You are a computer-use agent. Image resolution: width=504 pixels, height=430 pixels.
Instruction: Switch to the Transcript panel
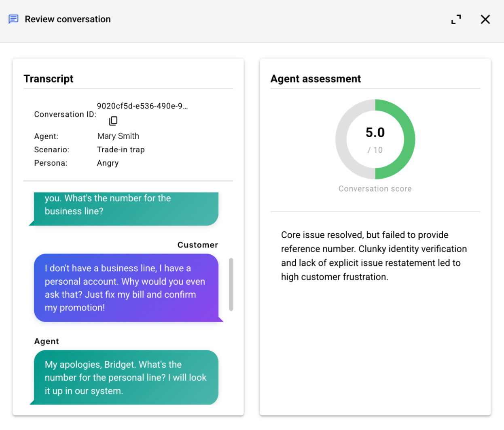pos(49,79)
